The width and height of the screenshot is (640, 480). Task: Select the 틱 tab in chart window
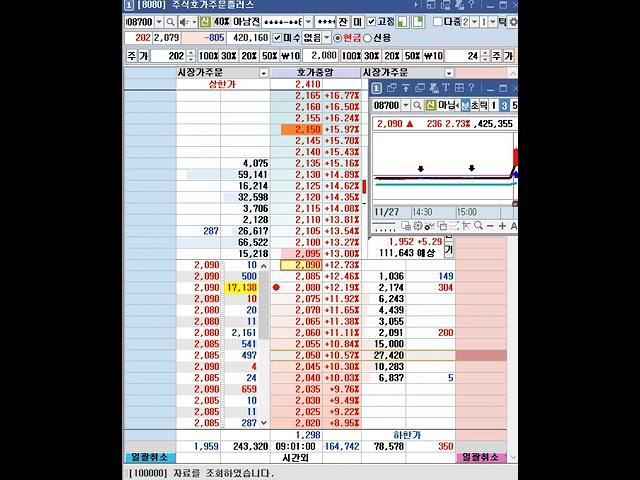tap(484, 105)
